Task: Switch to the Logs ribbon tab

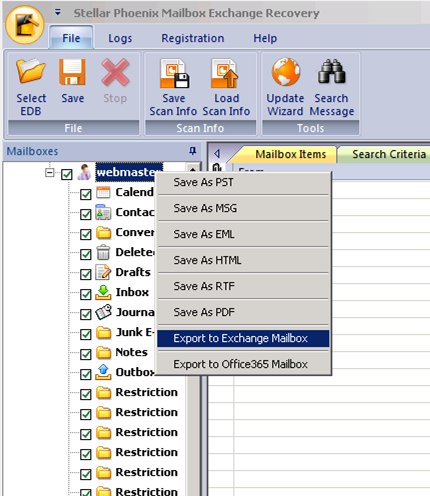Action: tap(120, 38)
